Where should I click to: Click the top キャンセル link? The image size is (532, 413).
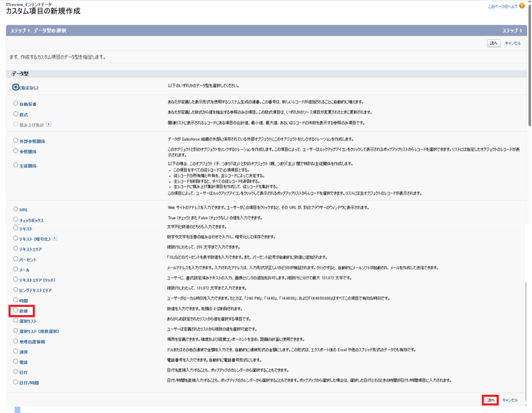pos(512,43)
